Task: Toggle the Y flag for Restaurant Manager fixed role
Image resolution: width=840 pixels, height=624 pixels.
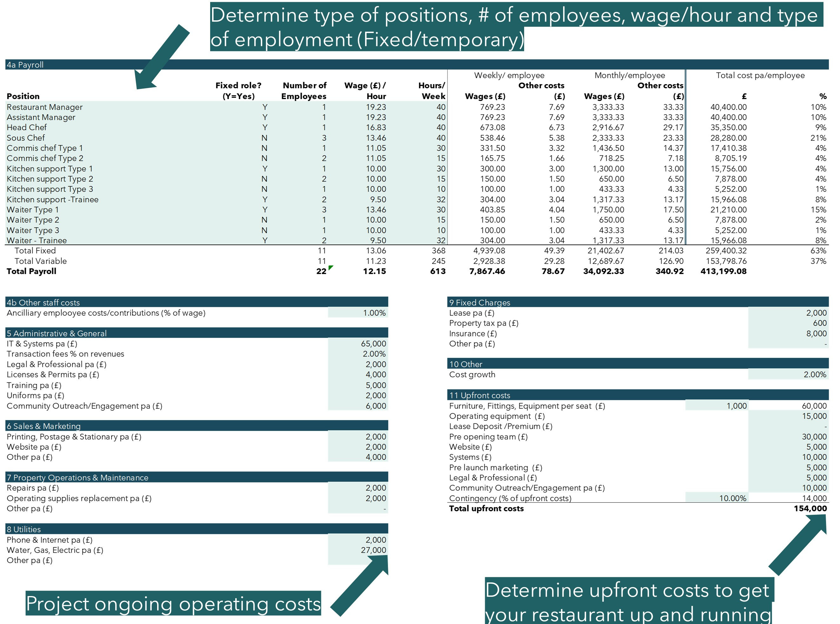Action: click(x=264, y=107)
